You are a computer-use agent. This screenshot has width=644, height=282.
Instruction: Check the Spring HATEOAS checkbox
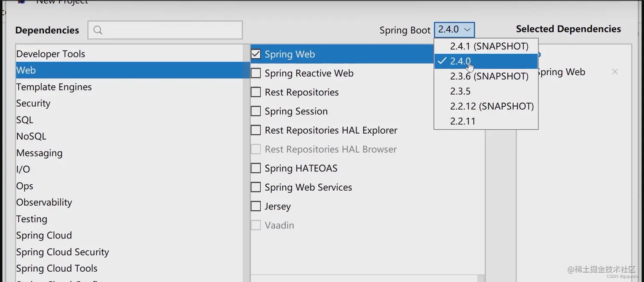coord(256,168)
